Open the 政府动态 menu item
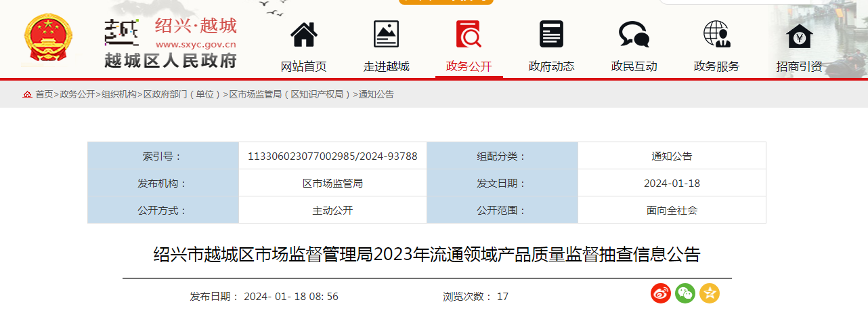868x317 pixels. pyautogui.click(x=551, y=66)
